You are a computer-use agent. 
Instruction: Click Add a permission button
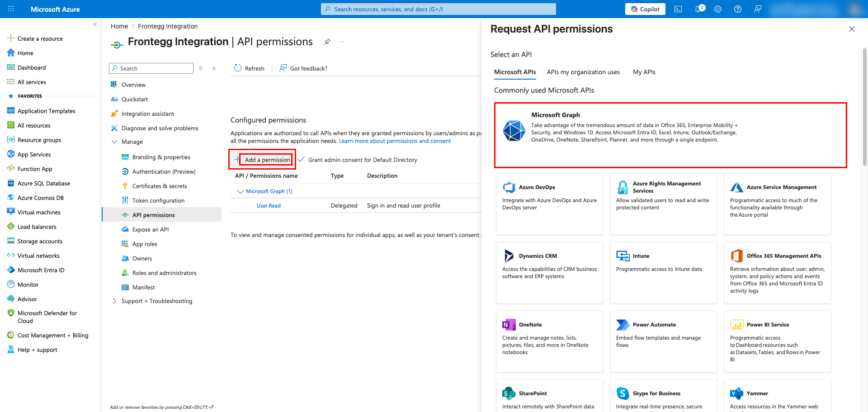pos(262,160)
